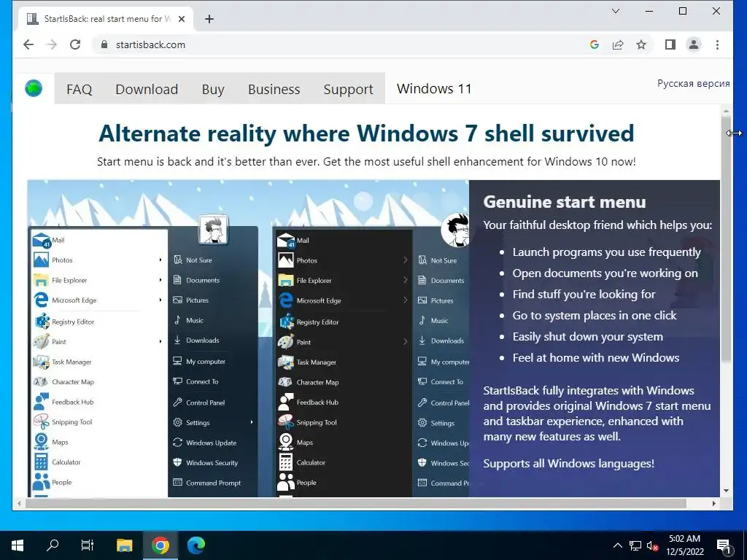
Task: Open the Support page
Action: 348,89
